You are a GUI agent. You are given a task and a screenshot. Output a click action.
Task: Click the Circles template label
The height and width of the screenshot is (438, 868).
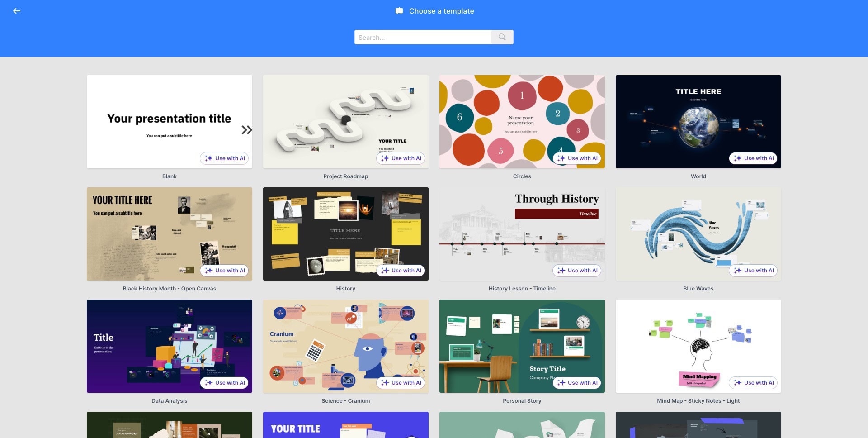[522, 176]
